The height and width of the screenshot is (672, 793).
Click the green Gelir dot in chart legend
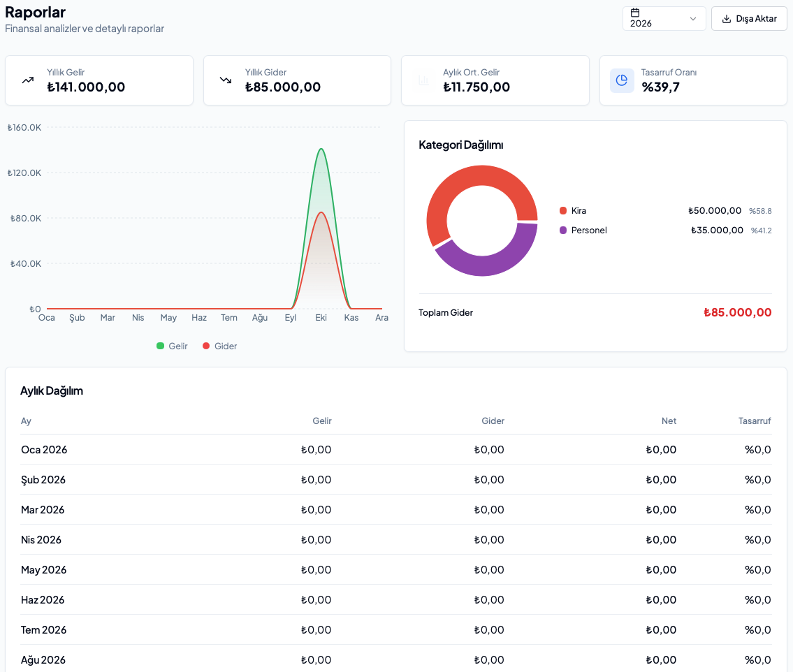pyautogui.click(x=160, y=346)
